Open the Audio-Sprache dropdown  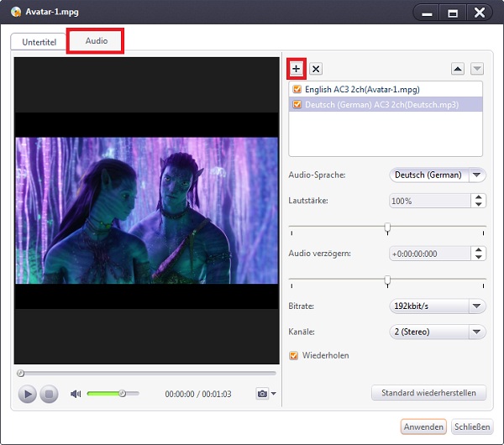476,175
